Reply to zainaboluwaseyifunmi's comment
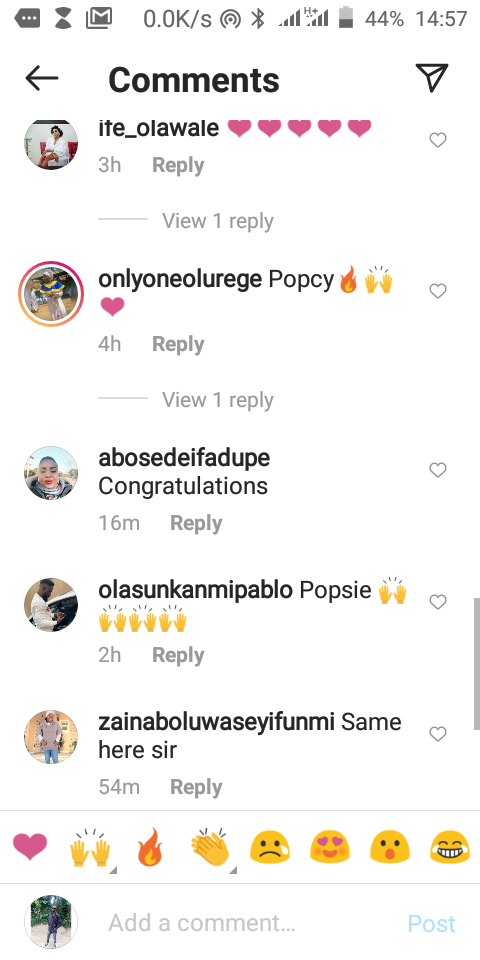Image resolution: width=480 pixels, height=960 pixels. pyautogui.click(x=196, y=787)
